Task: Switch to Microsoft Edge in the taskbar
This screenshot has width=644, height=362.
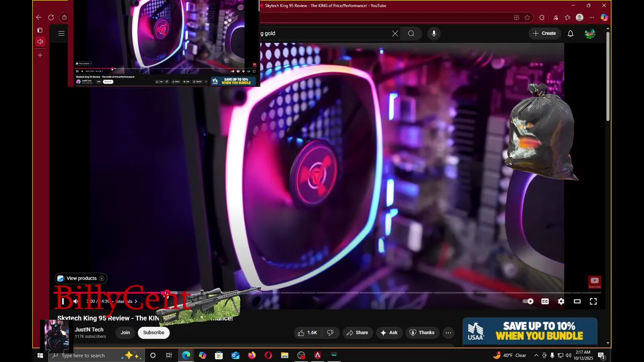Action: (186, 355)
